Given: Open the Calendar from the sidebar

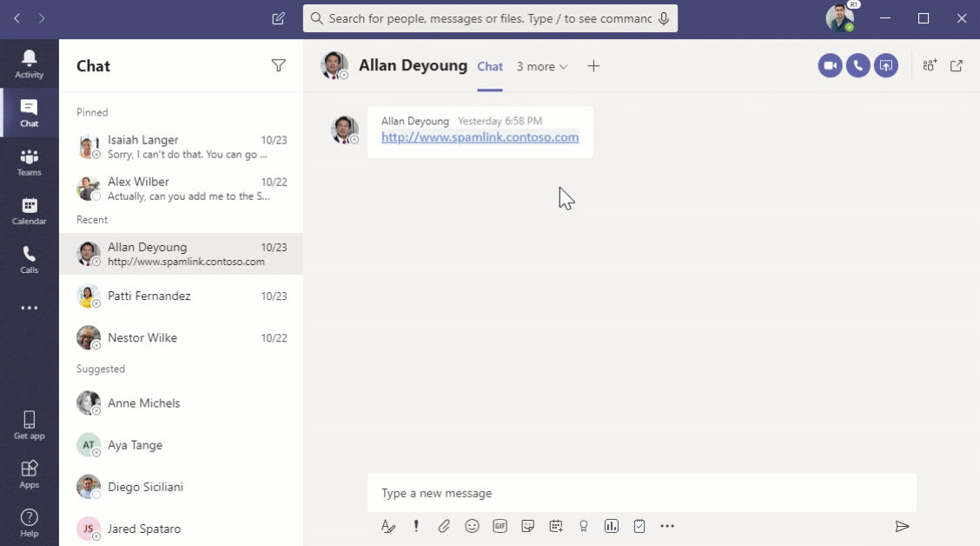Looking at the screenshot, I should pyautogui.click(x=29, y=209).
